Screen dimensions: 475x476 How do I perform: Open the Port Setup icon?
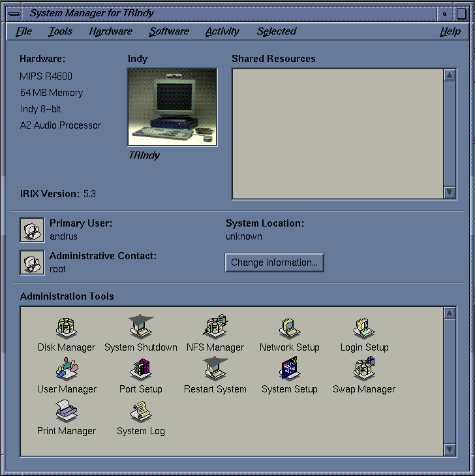pyautogui.click(x=141, y=370)
